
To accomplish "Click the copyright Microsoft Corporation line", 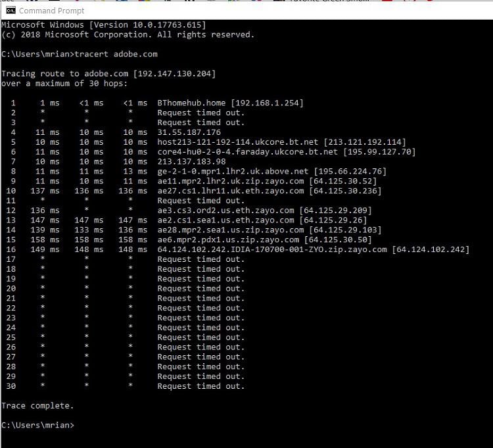I will tap(128, 35).
